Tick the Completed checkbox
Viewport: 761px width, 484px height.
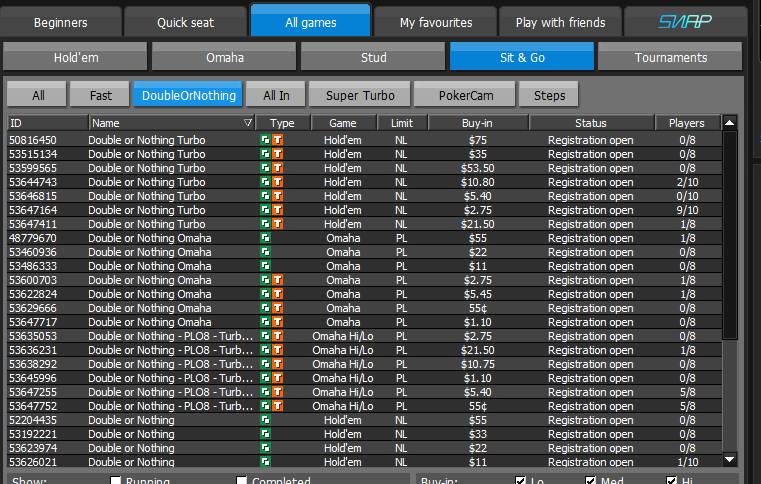pyautogui.click(x=242, y=481)
